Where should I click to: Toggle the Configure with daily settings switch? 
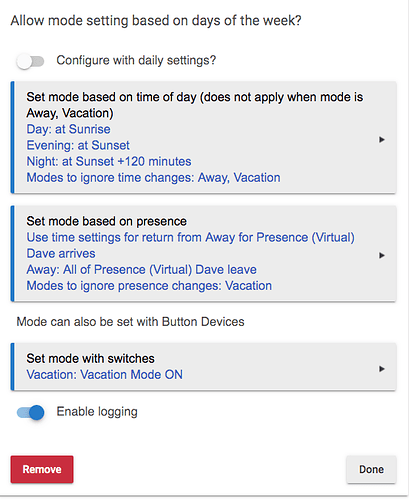coord(30,62)
